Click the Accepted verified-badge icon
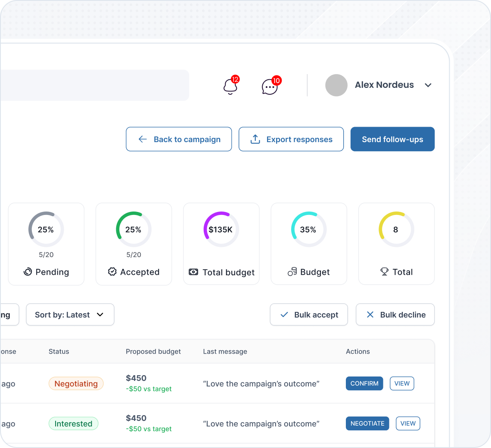 tap(112, 272)
